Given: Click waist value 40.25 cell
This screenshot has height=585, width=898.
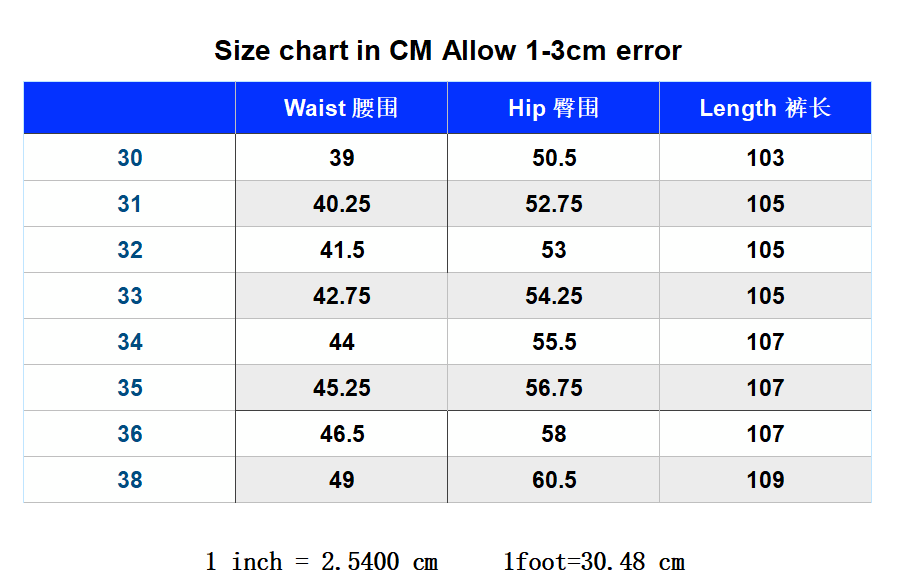Looking at the screenshot, I should pos(341,204).
